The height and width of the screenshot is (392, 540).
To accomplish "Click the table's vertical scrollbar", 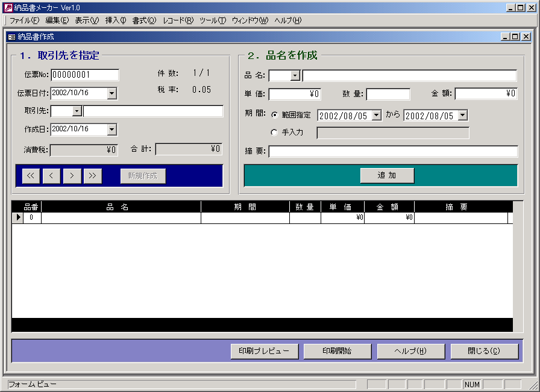I will (518, 267).
